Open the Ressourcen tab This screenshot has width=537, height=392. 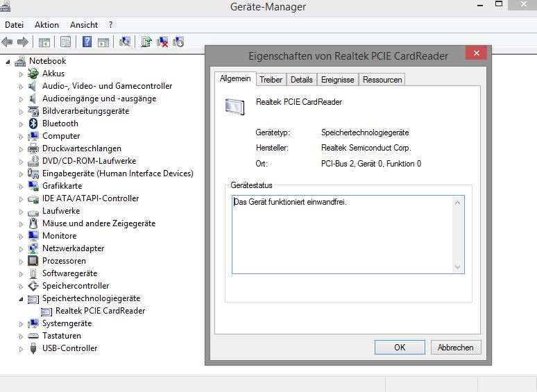tap(382, 79)
